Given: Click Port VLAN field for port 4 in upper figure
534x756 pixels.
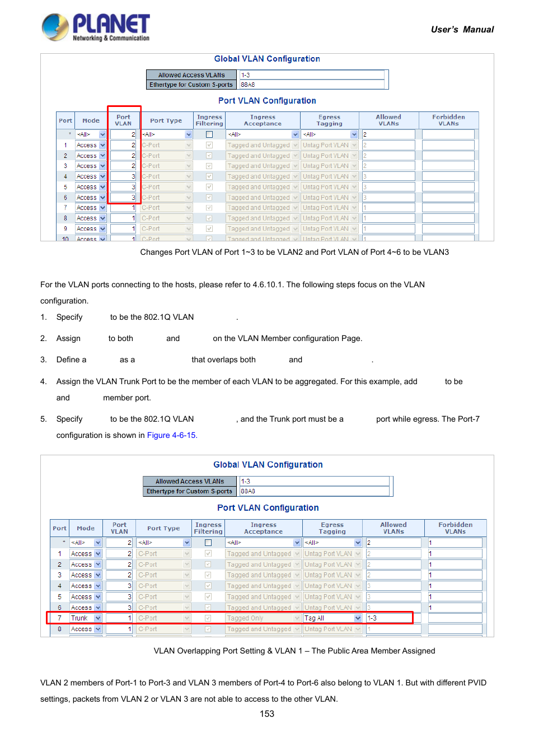Looking at the screenshot, I should pos(123,176).
